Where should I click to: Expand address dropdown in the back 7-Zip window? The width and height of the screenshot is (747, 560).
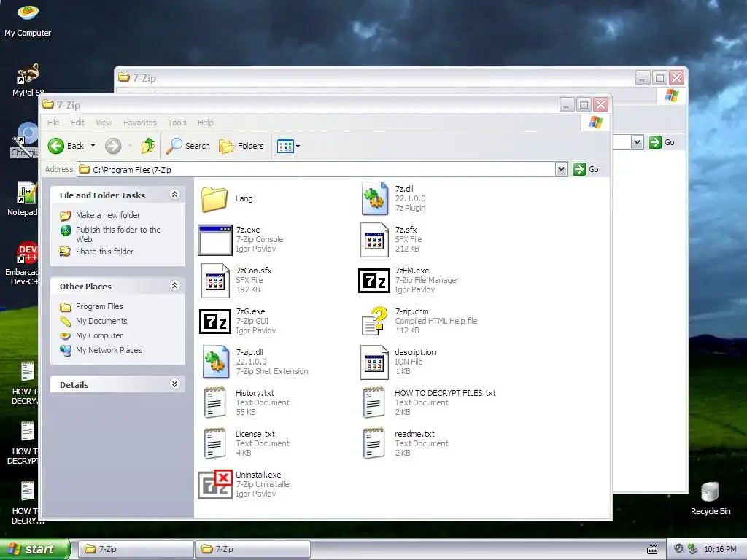pyautogui.click(x=638, y=142)
